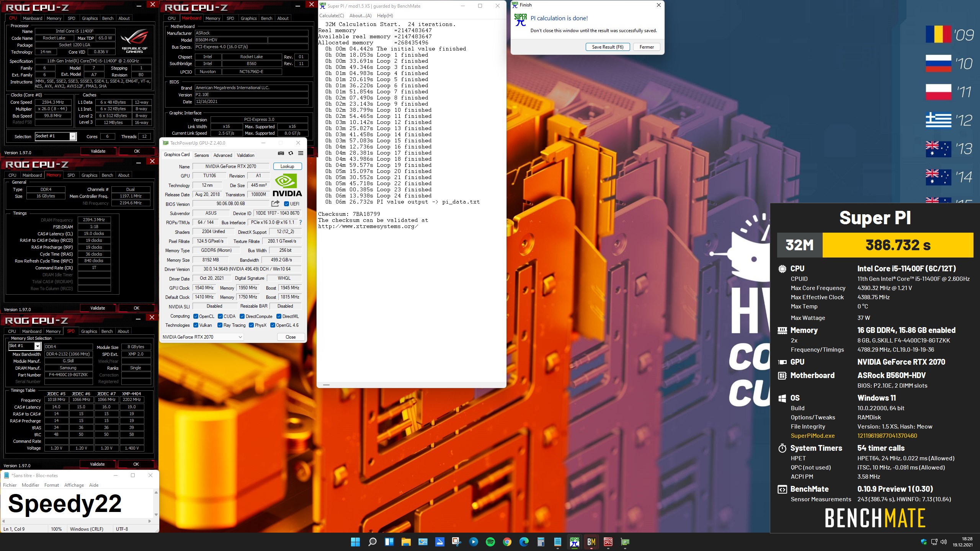Switch to Sensors tab in GPU-Z
Image resolution: width=980 pixels, height=551 pixels.
[x=201, y=155]
